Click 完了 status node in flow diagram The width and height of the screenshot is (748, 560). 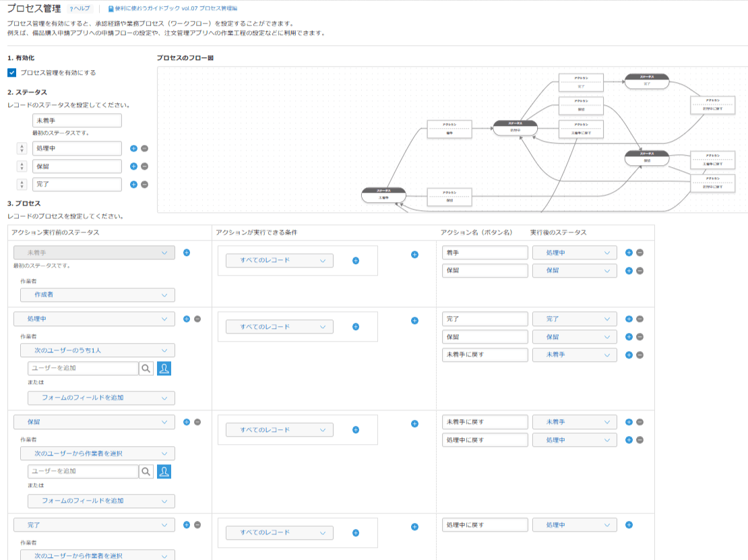647,81
